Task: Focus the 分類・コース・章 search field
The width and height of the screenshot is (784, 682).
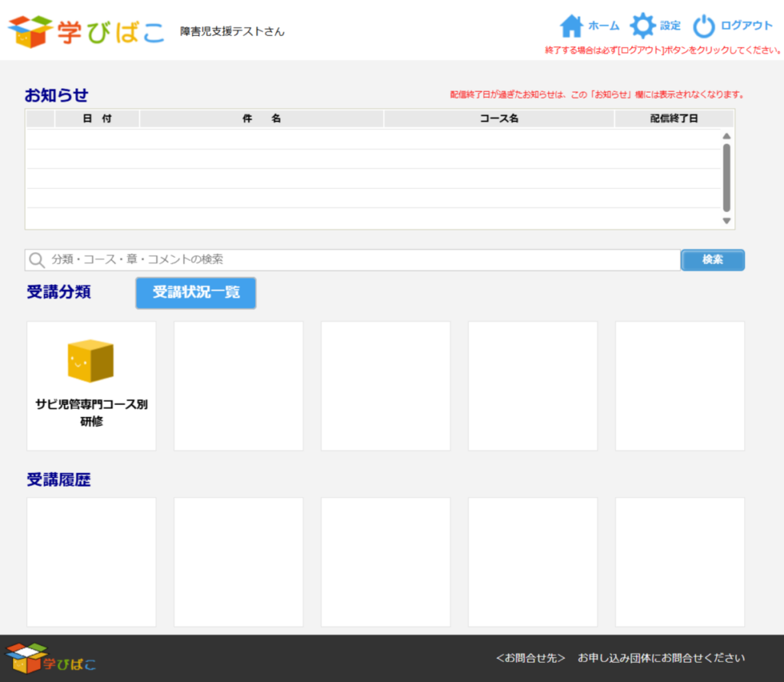Action: coord(360,260)
